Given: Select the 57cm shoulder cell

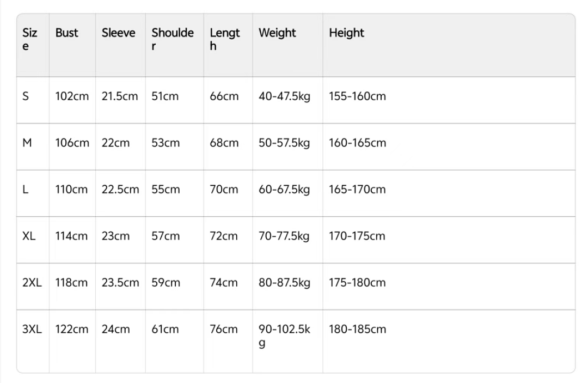Looking at the screenshot, I should [x=166, y=236].
